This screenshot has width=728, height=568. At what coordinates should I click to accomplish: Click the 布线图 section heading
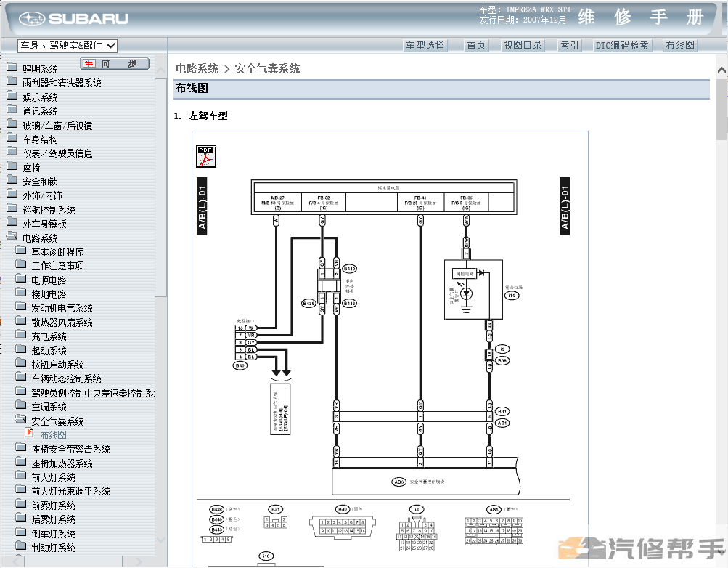192,88
